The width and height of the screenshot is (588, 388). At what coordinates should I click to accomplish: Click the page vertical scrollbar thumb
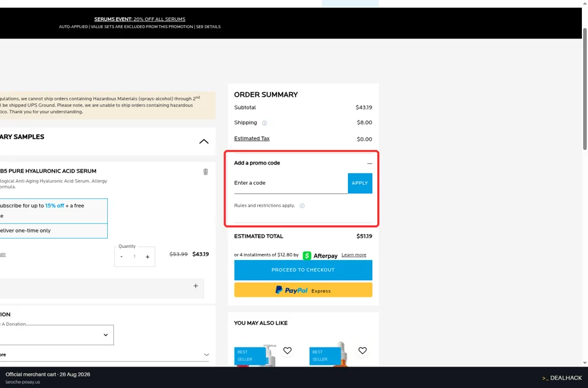pyautogui.click(x=584, y=89)
